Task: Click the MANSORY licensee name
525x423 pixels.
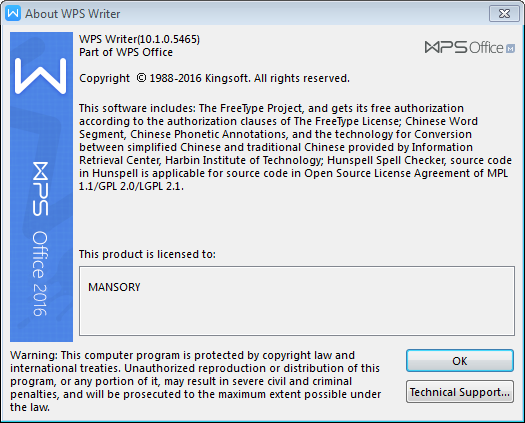Action: pos(114,287)
